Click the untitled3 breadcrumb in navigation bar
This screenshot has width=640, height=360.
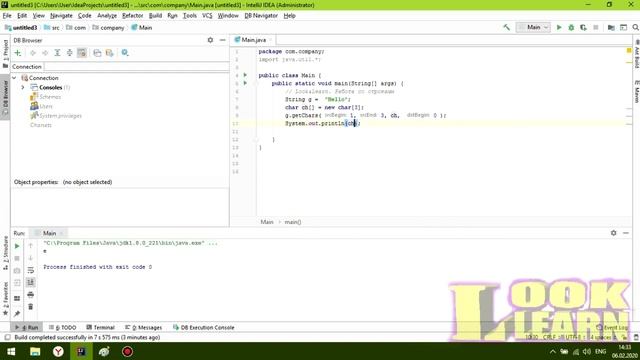tap(21, 27)
